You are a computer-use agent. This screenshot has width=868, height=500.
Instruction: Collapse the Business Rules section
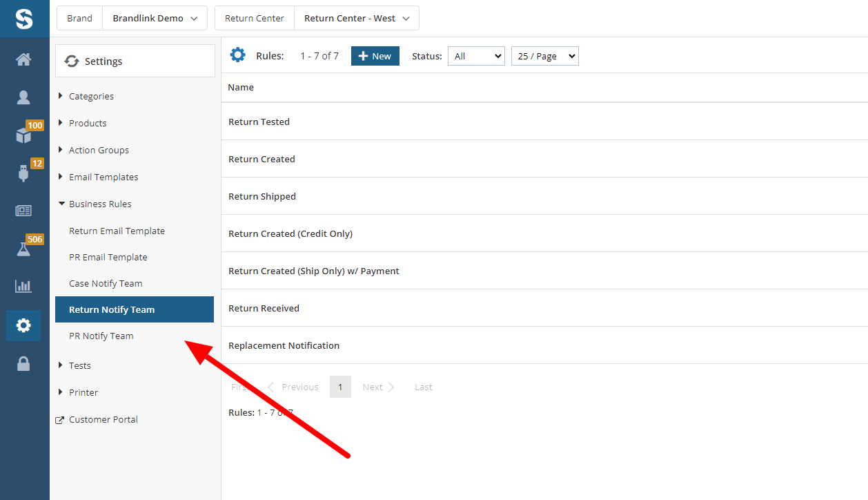pyautogui.click(x=99, y=204)
